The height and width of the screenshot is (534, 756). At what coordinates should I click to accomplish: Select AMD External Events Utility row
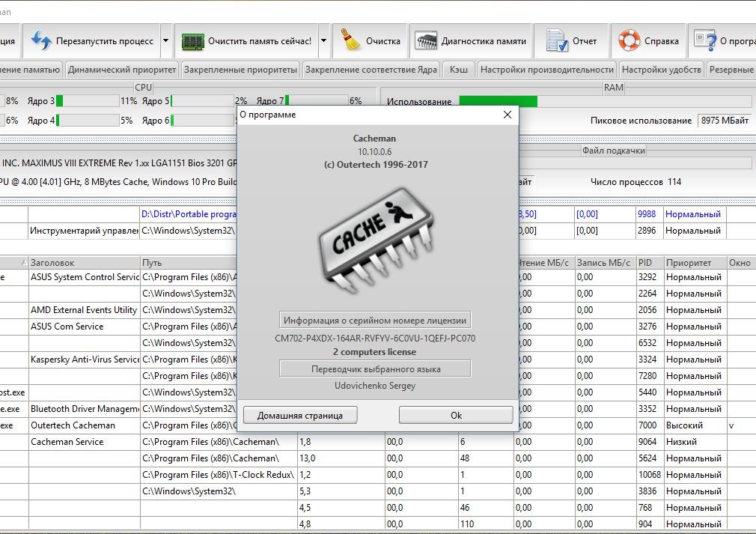(x=85, y=310)
